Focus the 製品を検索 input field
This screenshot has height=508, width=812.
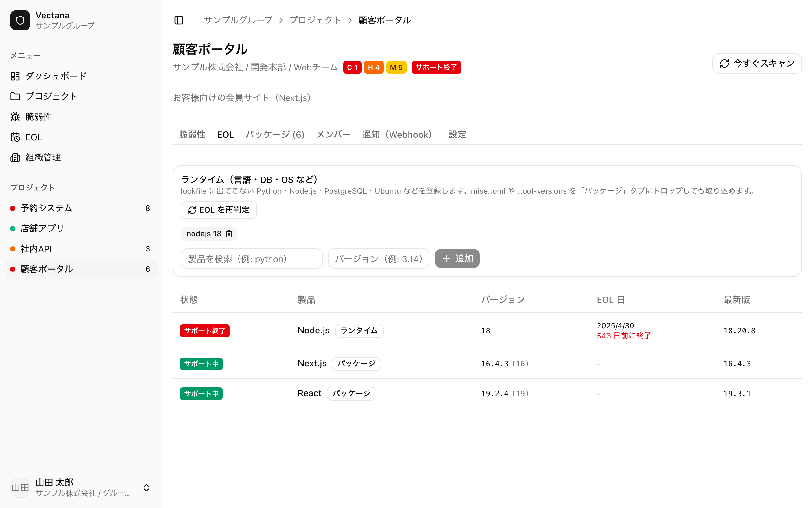[252, 259]
